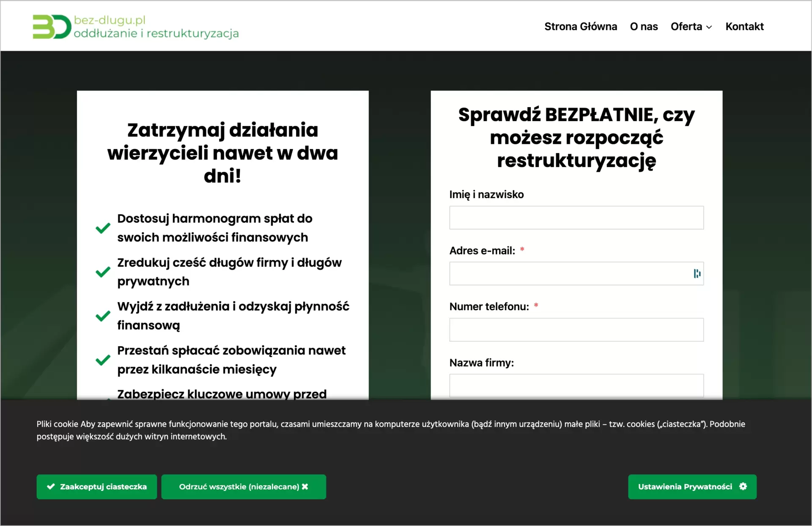The height and width of the screenshot is (526, 812).
Task: Reject cookies with 'Odrzuć wszystkie (niezalecane)'
Action: click(244, 487)
